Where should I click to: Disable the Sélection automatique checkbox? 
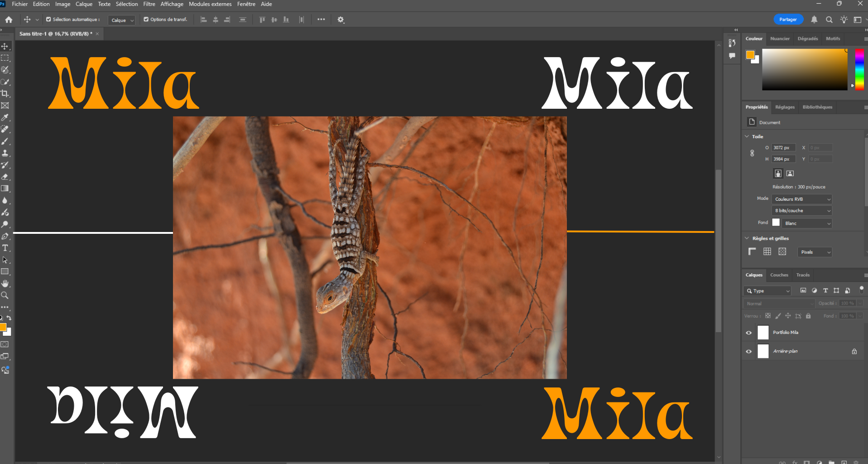click(48, 19)
